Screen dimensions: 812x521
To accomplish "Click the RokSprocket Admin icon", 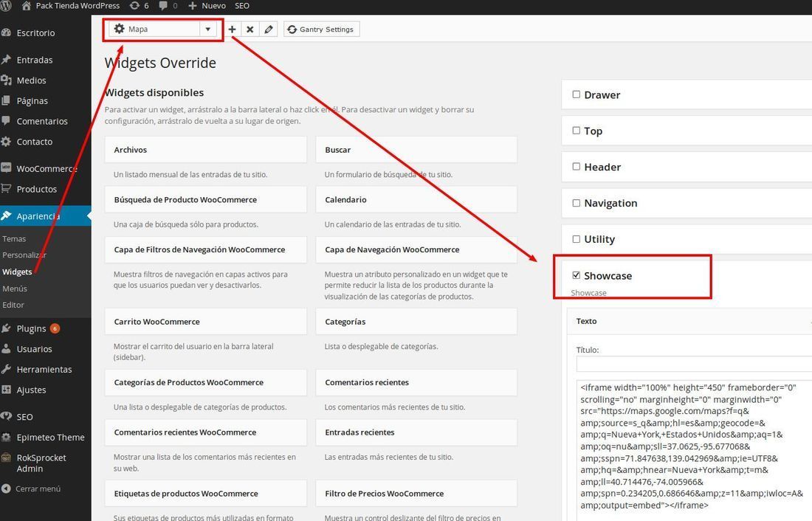I will (6, 458).
